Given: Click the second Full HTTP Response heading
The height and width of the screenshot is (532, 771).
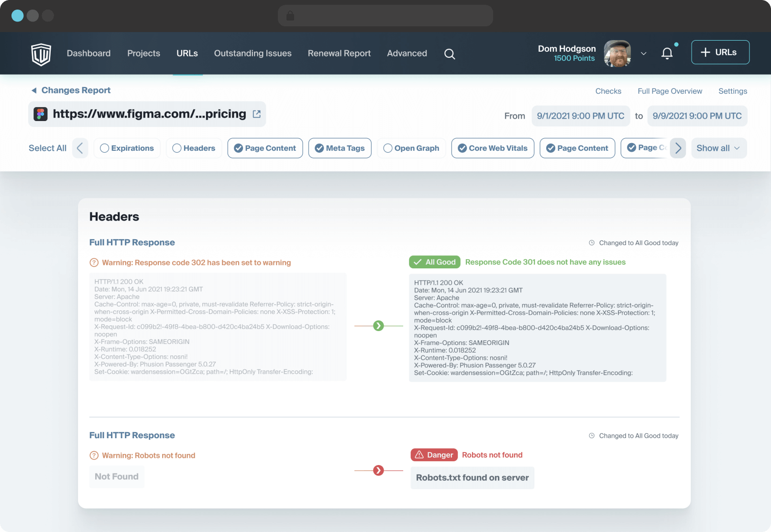Looking at the screenshot, I should tap(132, 435).
